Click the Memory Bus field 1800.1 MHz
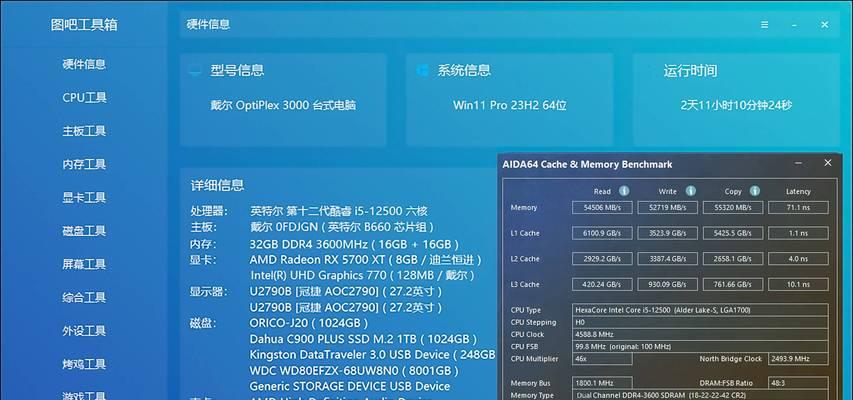The image size is (853, 400). click(x=602, y=383)
